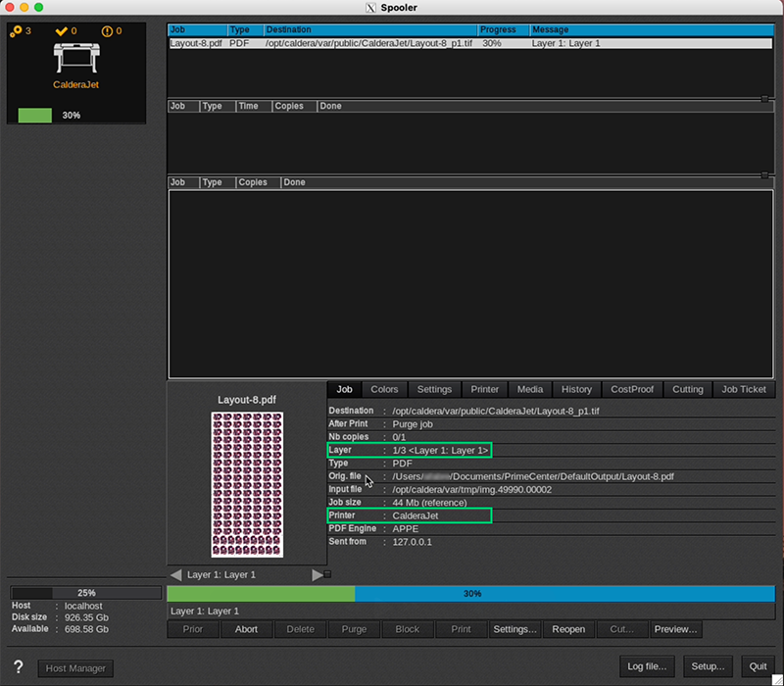The image size is (784, 686).
Task: Select the Cutting tab
Action: [687, 389]
